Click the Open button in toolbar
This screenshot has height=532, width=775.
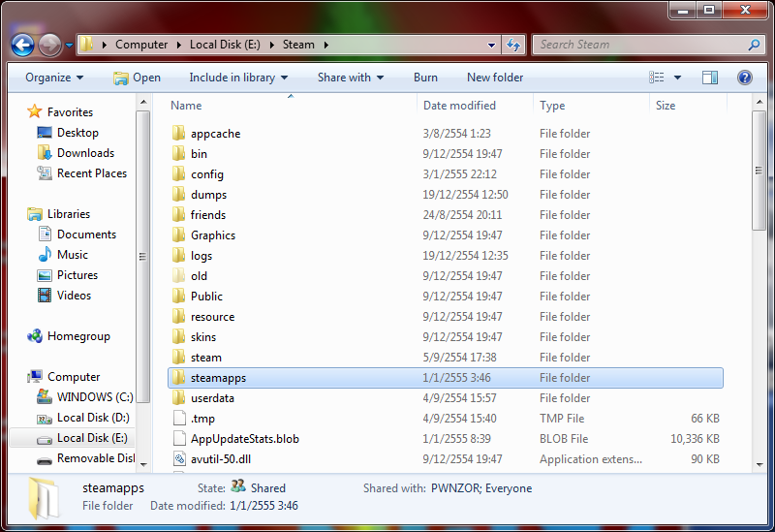[137, 78]
